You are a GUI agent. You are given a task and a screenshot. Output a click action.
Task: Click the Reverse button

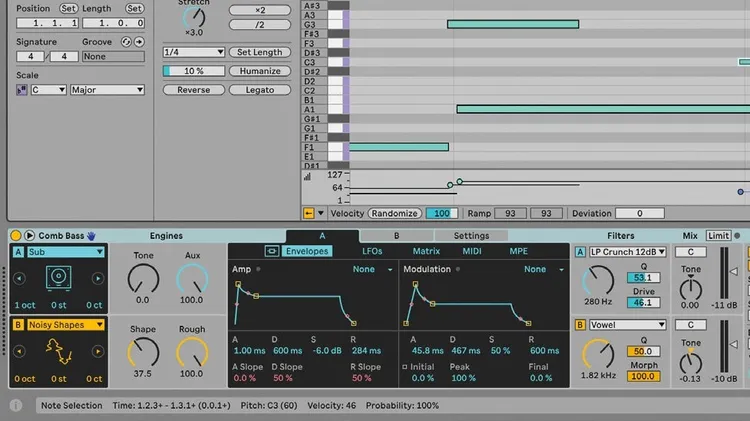coord(194,90)
